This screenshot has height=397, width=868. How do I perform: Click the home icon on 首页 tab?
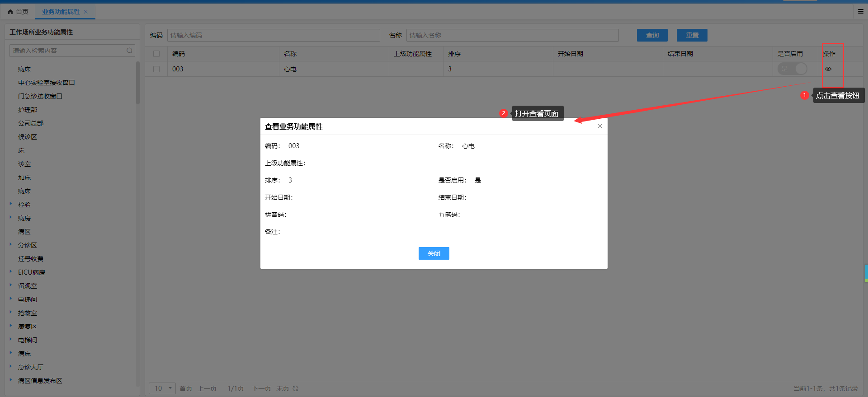tap(10, 12)
